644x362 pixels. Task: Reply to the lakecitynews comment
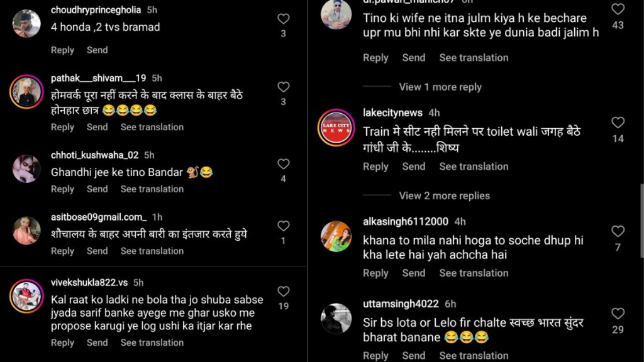coord(375,167)
